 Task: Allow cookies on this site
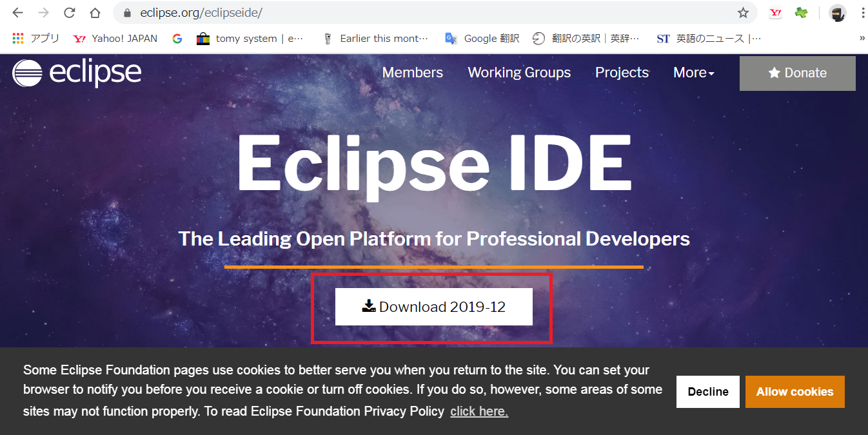(x=794, y=391)
